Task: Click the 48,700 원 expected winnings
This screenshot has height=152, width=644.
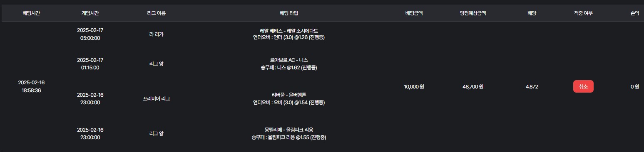Action: pyautogui.click(x=472, y=87)
